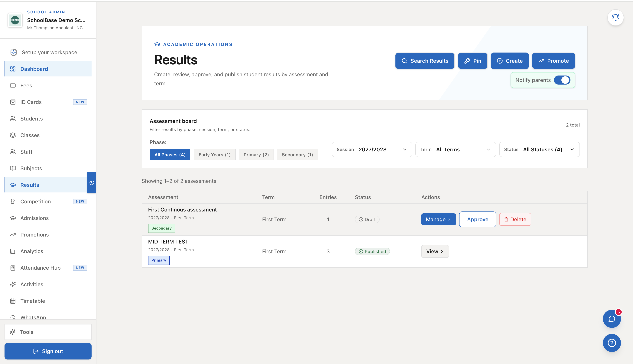Click the Sign out button
This screenshot has width=633, height=364.
pos(48,351)
